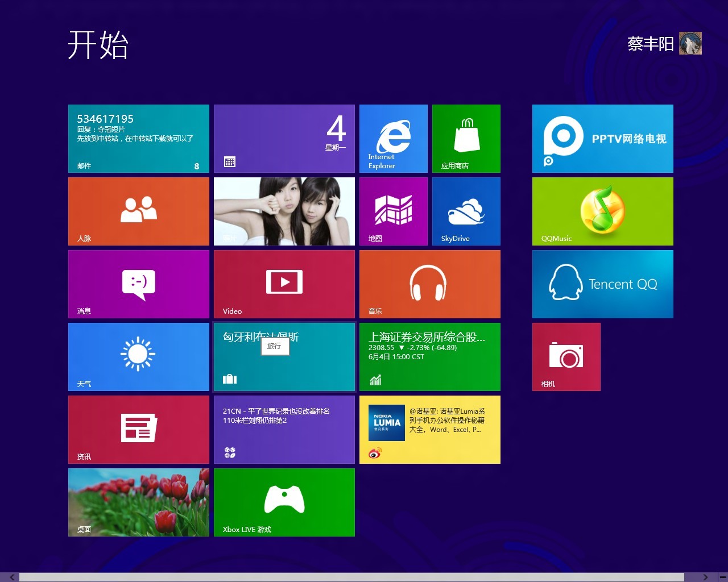
Task: Open the 地图 maps tile
Action: coord(394,211)
